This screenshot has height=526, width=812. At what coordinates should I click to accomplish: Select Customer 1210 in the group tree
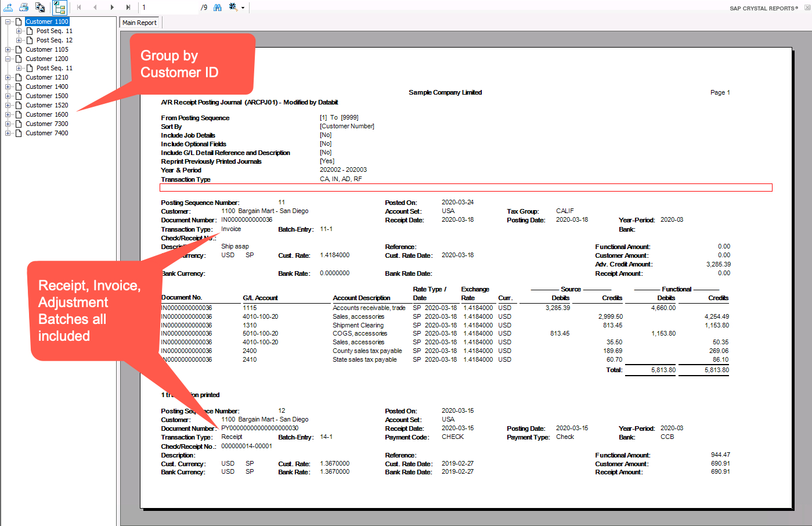tap(47, 77)
